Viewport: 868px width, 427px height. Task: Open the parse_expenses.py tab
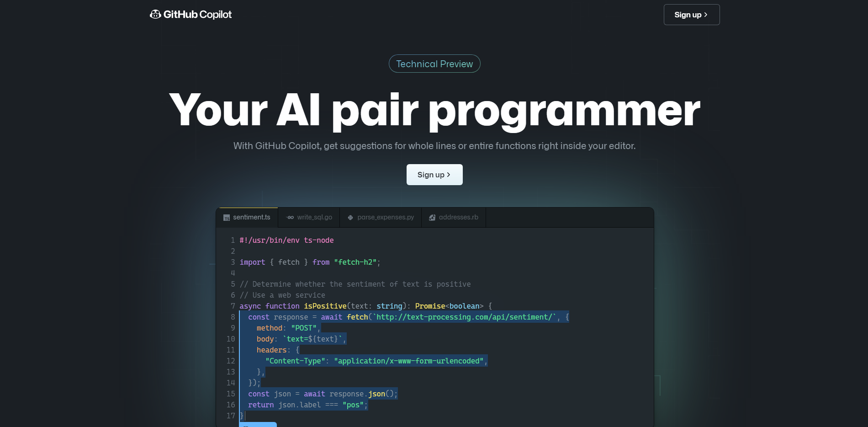(381, 217)
